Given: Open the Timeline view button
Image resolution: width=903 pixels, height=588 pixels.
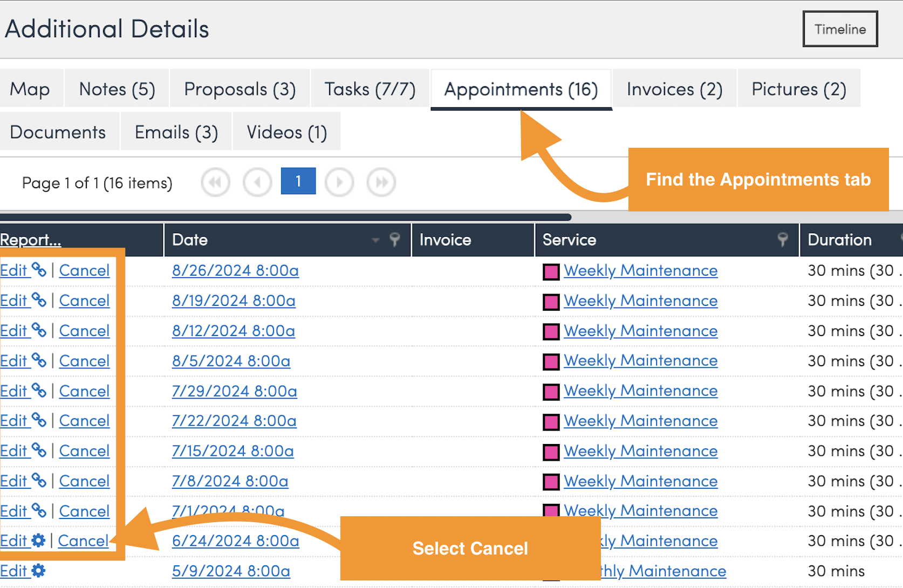Looking at the screenshot, I should (x=840, y=29).
